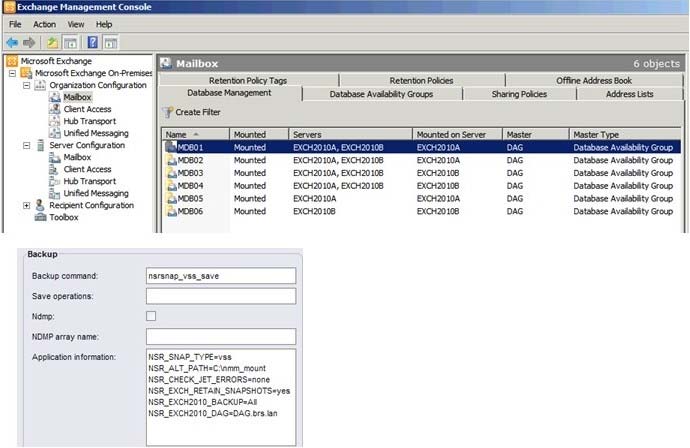Collapse Microsoft Exchange On-Premises node
690x448 pixels.
[x=13, y=73]
